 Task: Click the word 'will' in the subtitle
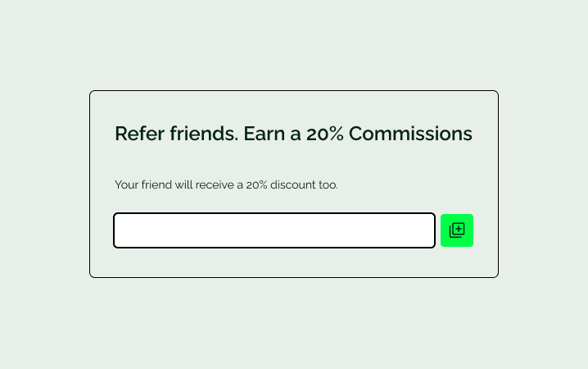(183, 184)
